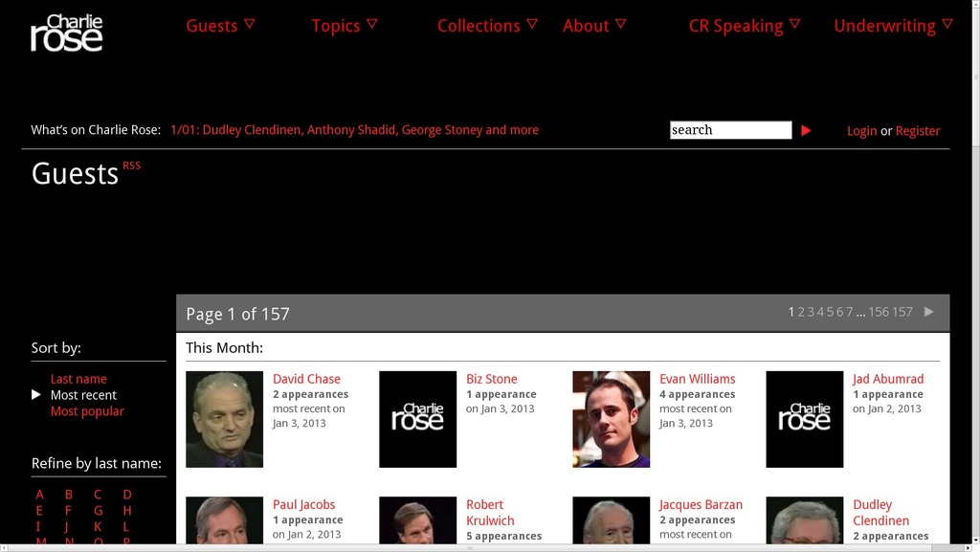Go to page 5 in pagination
This screenshot has height=552, width=980.
coord(830,312)
